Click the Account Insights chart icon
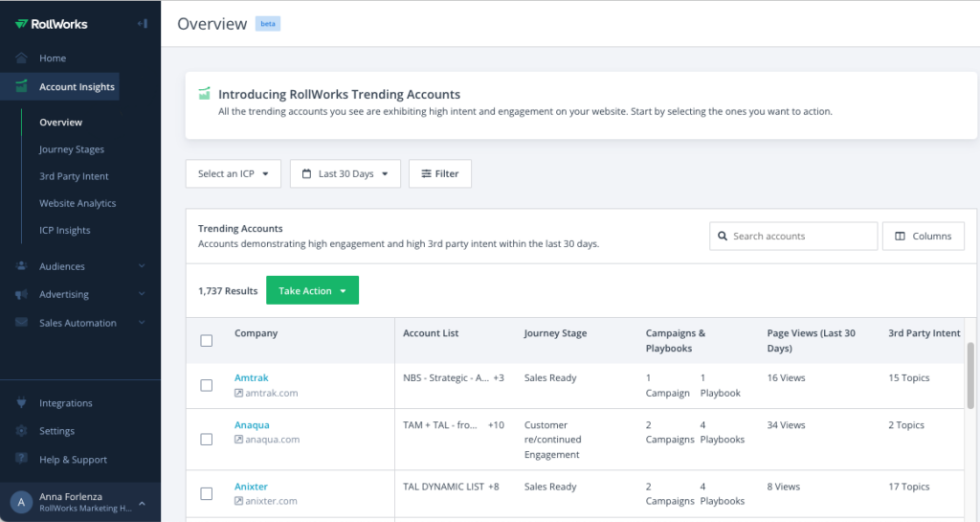This screenshot has width=980, height=522. [x=21, y=86]
